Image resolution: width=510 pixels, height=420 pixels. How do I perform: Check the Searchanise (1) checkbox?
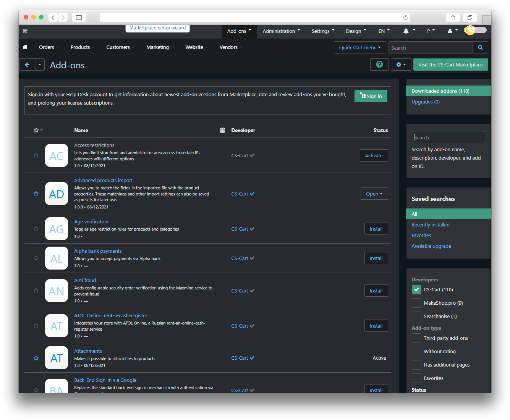click(416, 317)
